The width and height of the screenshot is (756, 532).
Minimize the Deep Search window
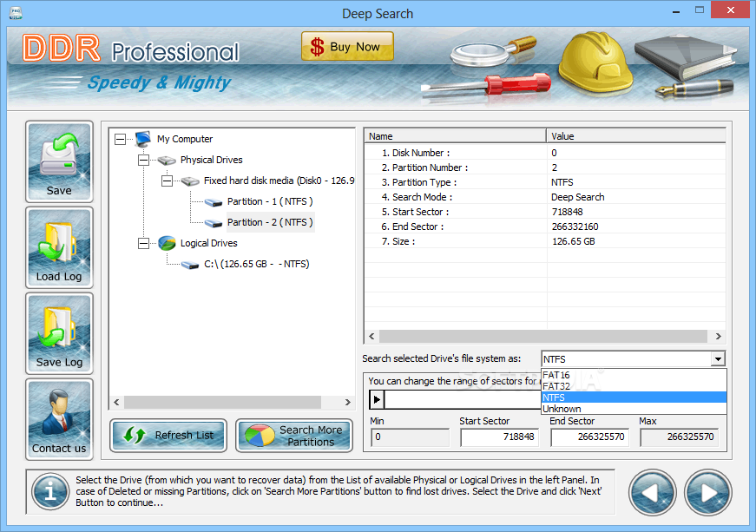click(676, 10)
